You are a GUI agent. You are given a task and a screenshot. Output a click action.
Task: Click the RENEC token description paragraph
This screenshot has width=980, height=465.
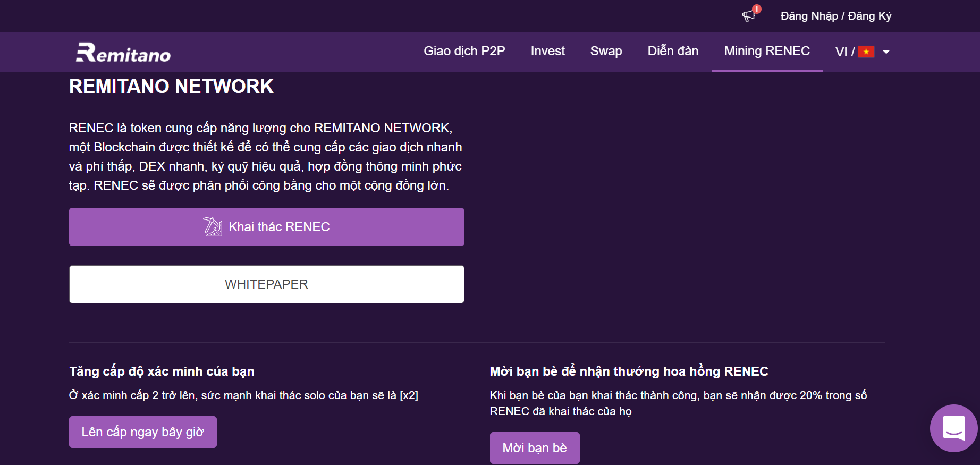click(x=266, y=157)
